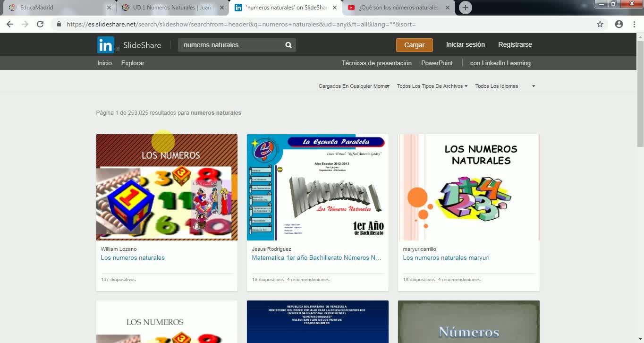Viewport: 644px width, 343px height.
Task: Open con LinkedIn Learning link
Action: click(500, 63)
